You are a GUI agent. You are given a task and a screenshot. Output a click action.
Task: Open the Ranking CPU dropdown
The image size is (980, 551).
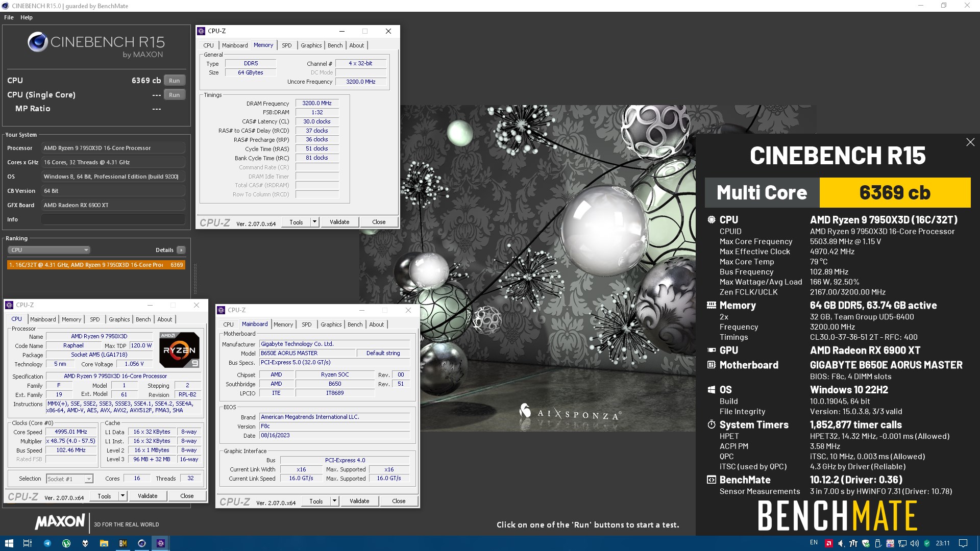[x=49, y=250]
